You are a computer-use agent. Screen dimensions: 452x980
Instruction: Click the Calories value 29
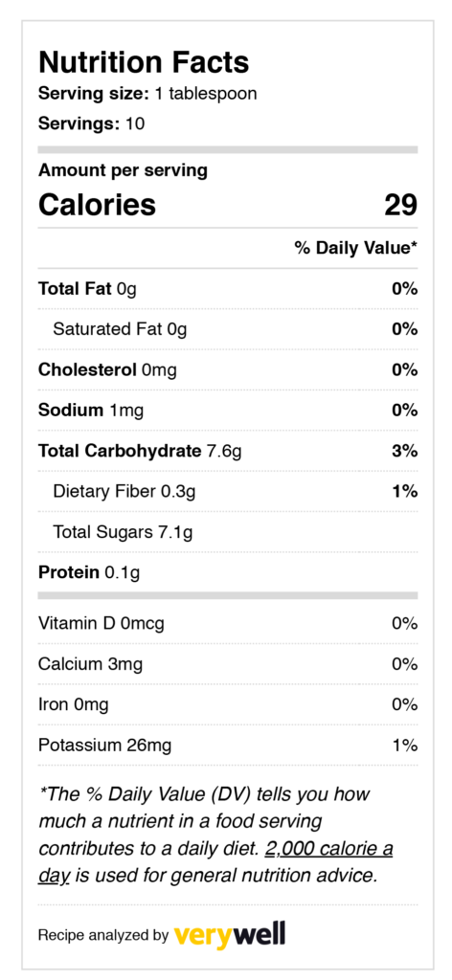coord(400,205)
